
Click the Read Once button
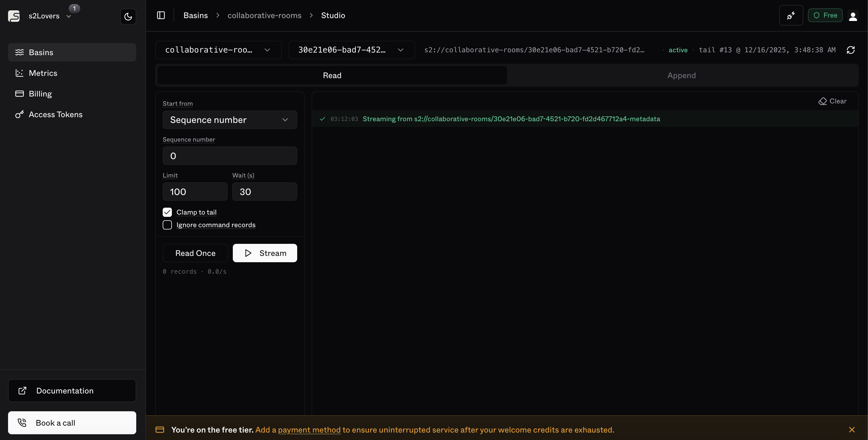(195, 253)
